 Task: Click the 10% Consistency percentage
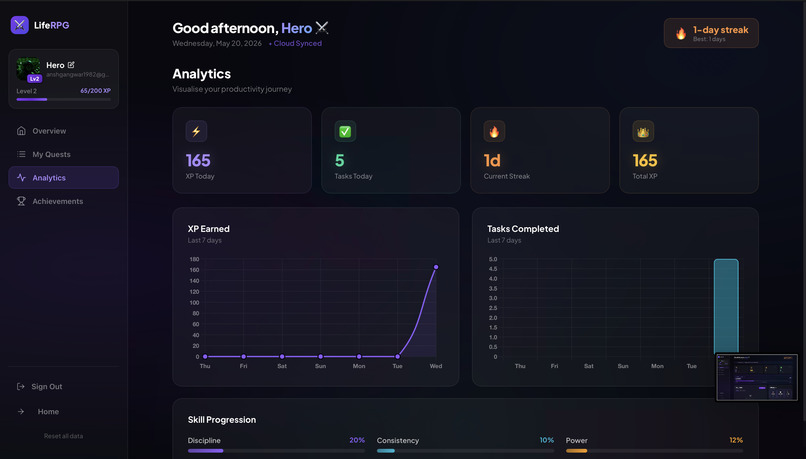point(546,440)
